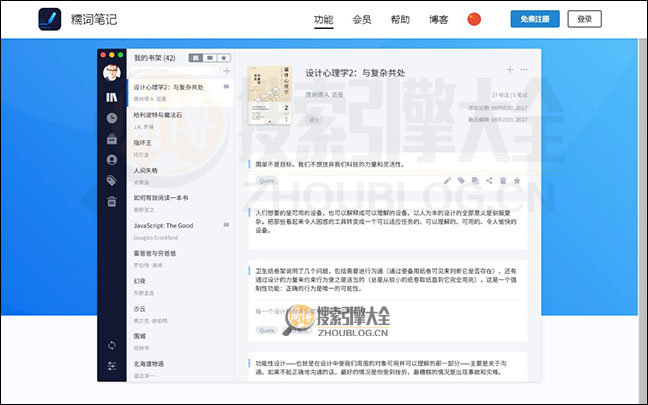
Task: Open the settings sliders sidebar icon
Action: point(112,366)
